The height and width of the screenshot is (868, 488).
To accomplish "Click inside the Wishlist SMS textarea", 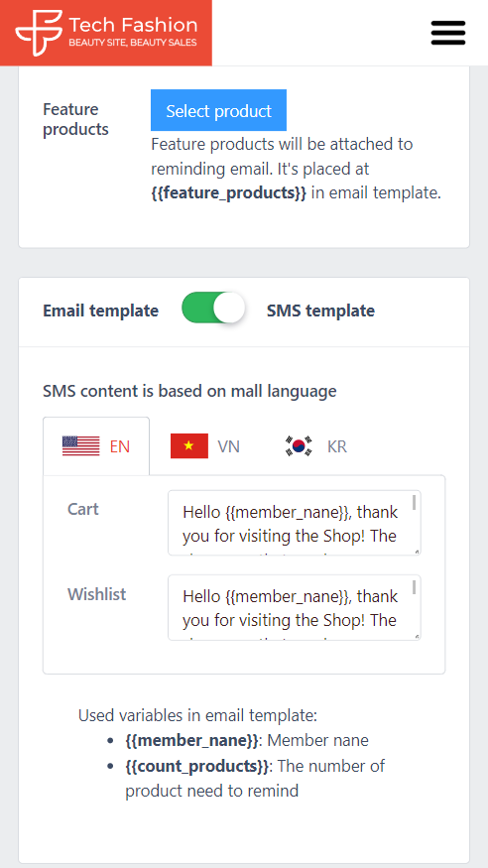I will [295, 607].
